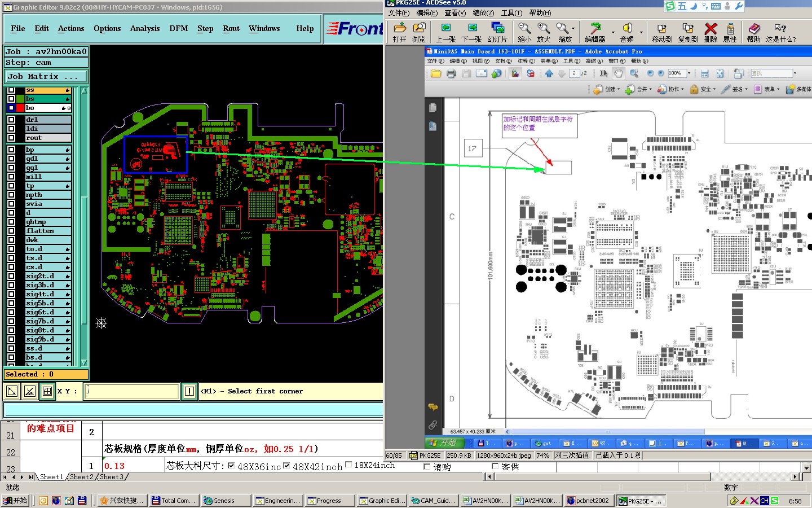Image resolution: width=812 pixels, height=508 pixels.
Task: Toggle the checkbox for the rout layer
Action: click(x=11, y=138)
